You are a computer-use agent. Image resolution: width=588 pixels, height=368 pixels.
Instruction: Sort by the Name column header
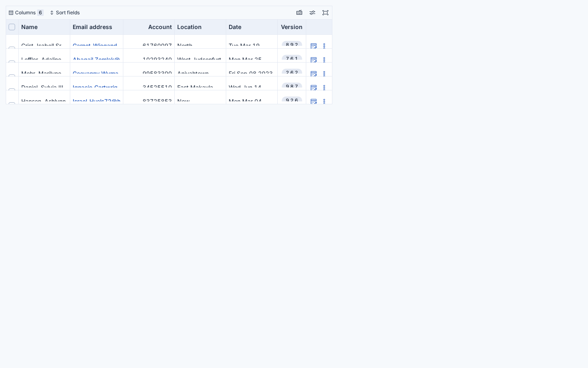[44, 27]
